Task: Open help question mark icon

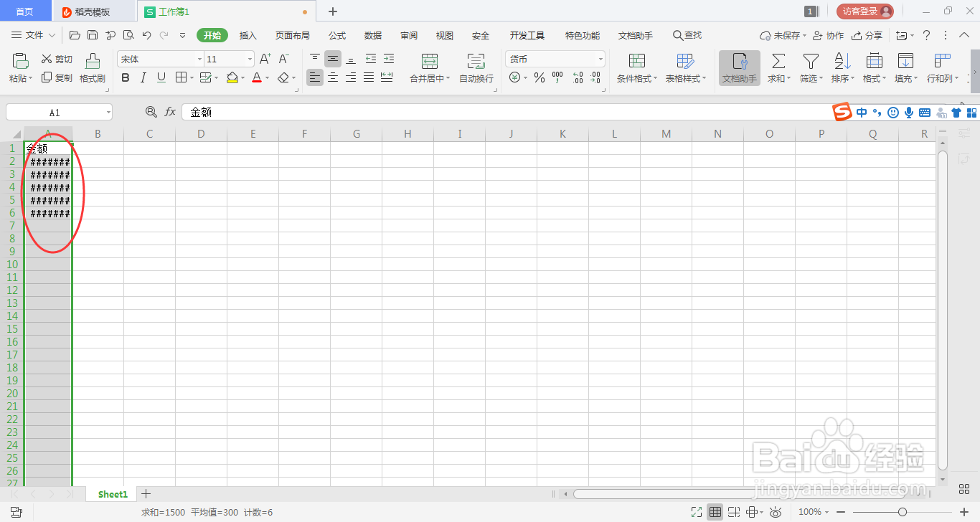Action: [926, 35]
